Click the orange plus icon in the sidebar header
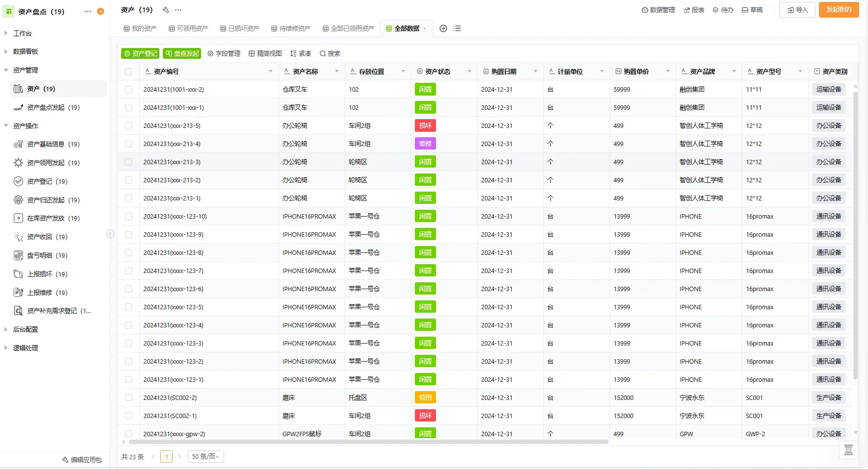 click(101, 11)
